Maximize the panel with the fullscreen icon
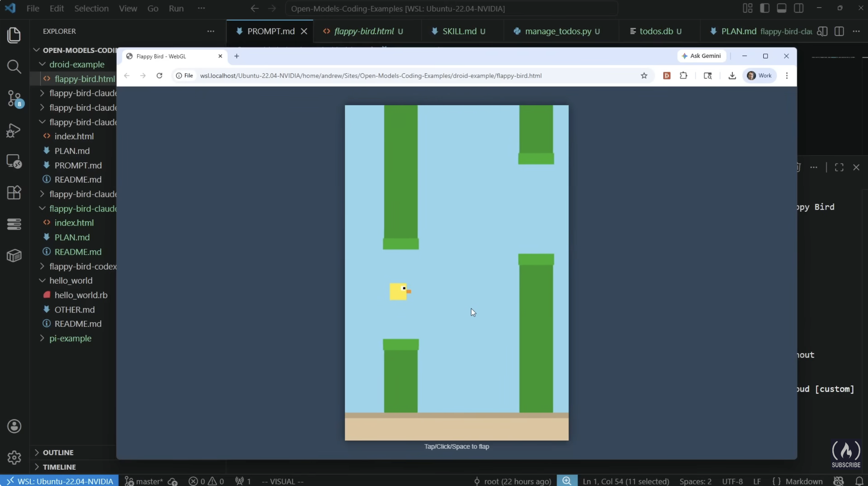The width and height of the screenshot is (868, 486). coord(839,167)
